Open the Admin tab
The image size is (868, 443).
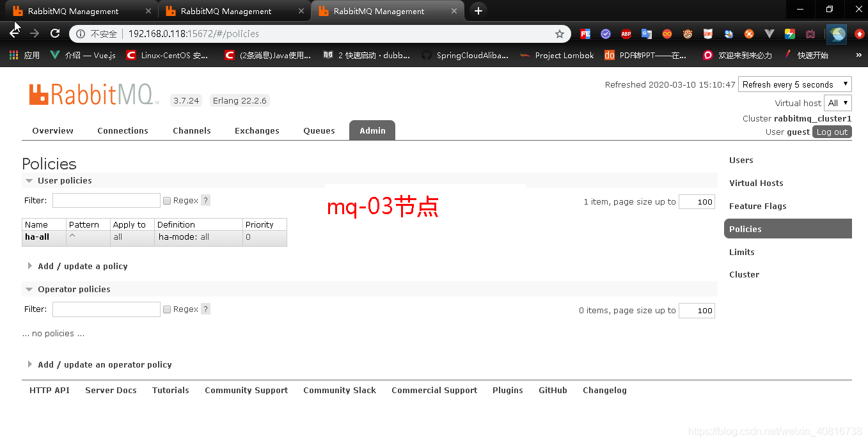pyautogui.click(x=372, y=130)
